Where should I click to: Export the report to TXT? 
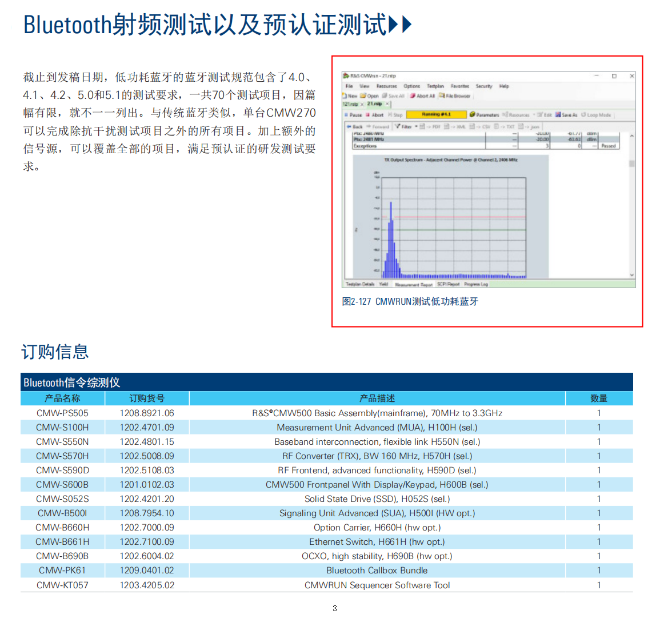click(505, 126)
